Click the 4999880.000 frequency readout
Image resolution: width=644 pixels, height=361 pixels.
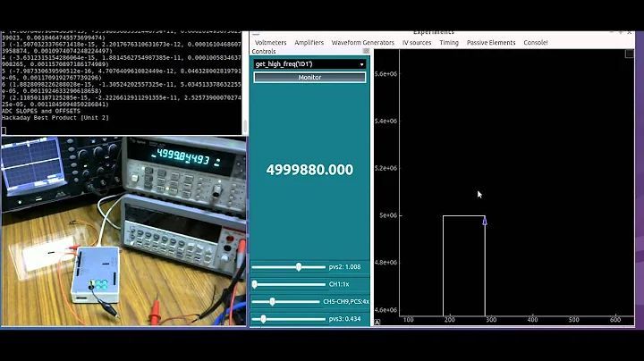coord(309,170)
